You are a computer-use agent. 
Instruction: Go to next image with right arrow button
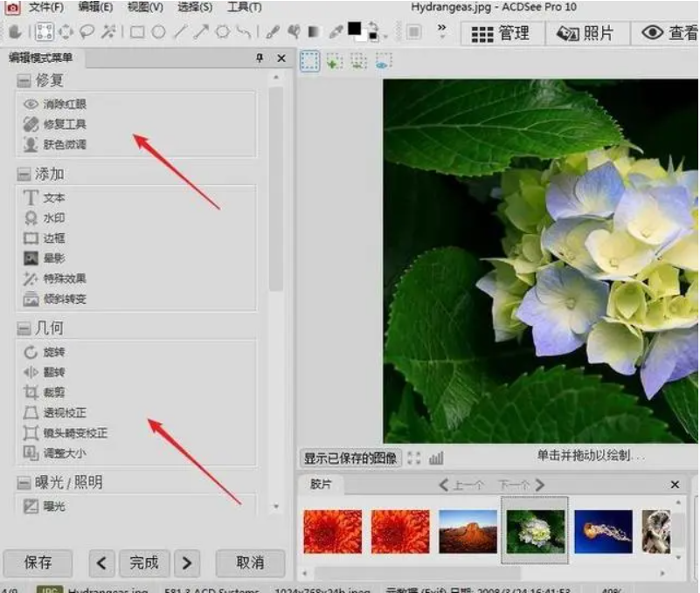[x=187, y=563]
